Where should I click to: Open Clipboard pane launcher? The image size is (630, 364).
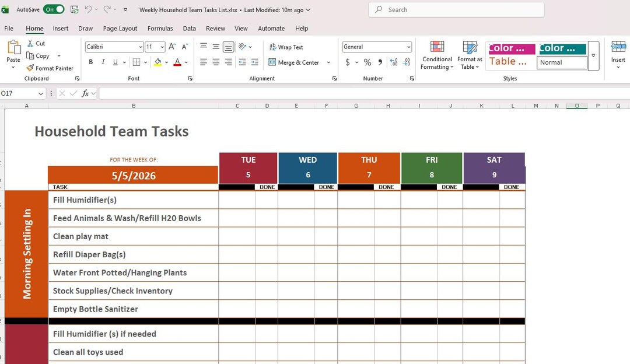click(x=77, y=79)
